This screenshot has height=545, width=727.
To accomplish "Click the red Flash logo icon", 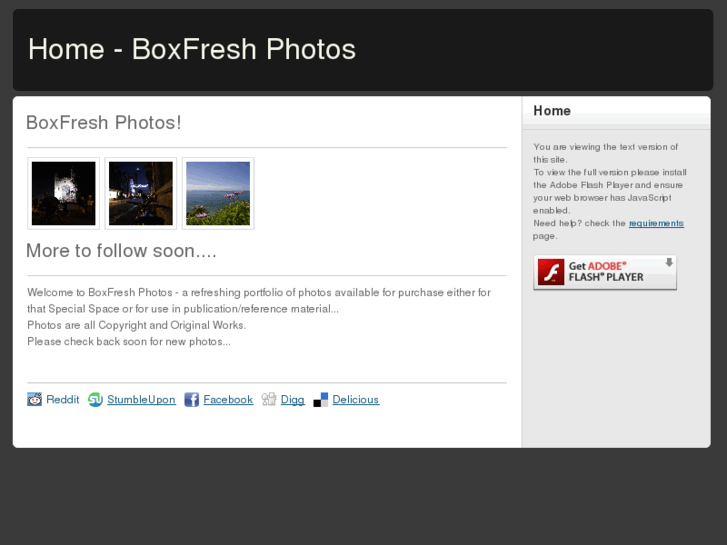I will point(551,272).
